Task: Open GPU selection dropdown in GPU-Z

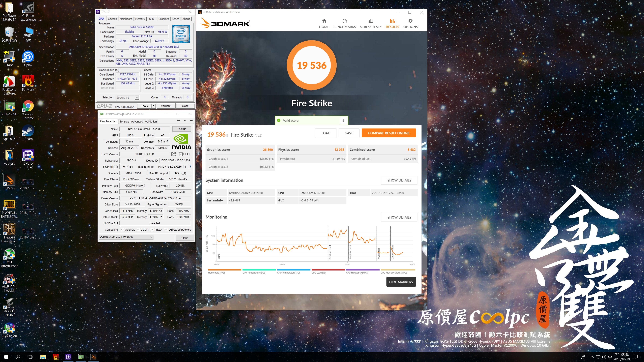Action: pyautogui.click(x=126, y=237)
